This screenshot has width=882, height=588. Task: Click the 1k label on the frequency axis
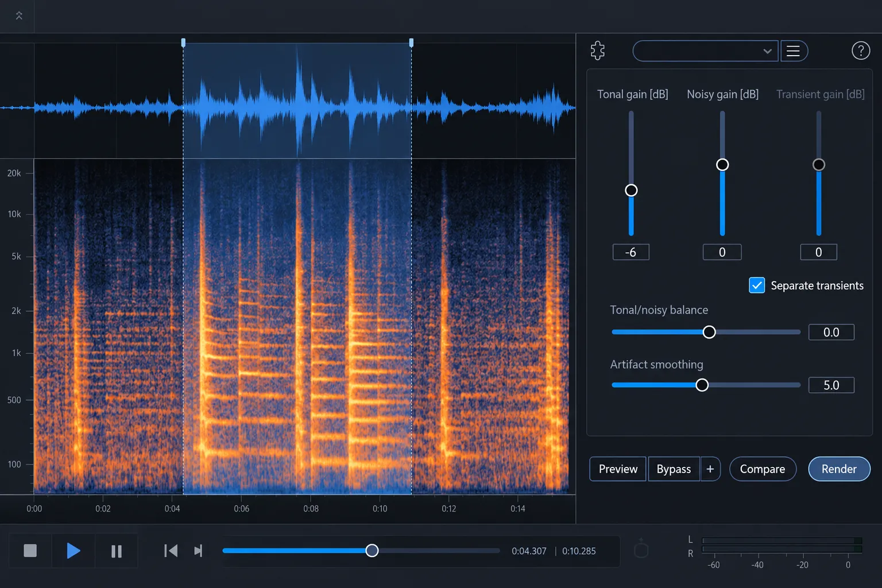[16, 353]
